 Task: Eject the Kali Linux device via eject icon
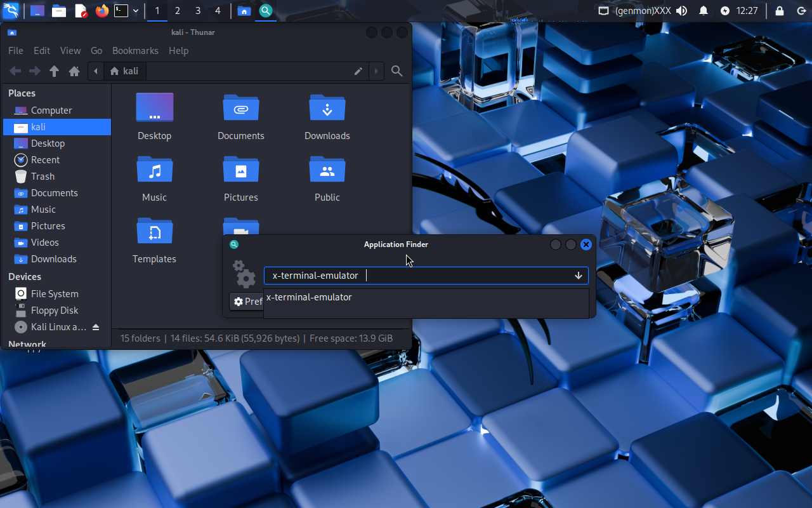(96, 327)
